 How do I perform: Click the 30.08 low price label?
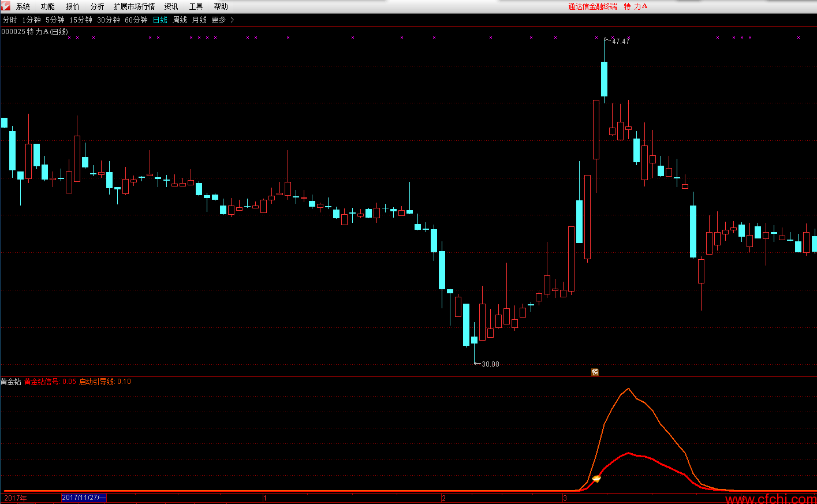(490, 364)
